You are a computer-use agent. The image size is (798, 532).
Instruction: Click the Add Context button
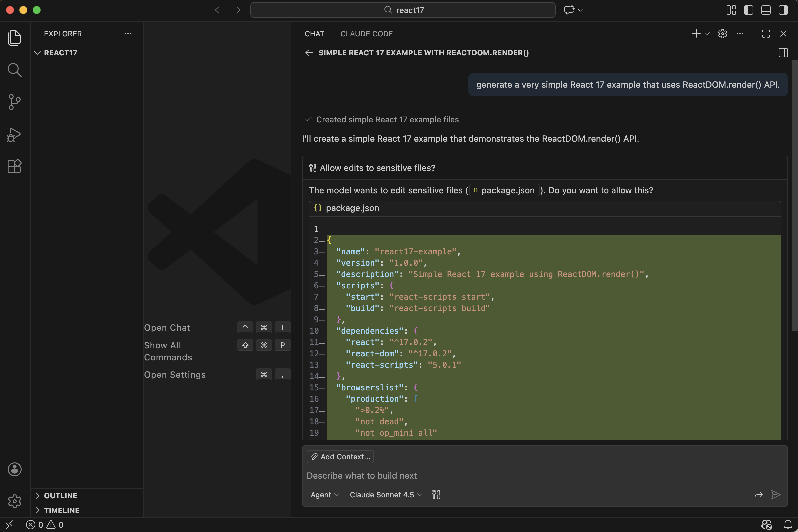(340, 456)
